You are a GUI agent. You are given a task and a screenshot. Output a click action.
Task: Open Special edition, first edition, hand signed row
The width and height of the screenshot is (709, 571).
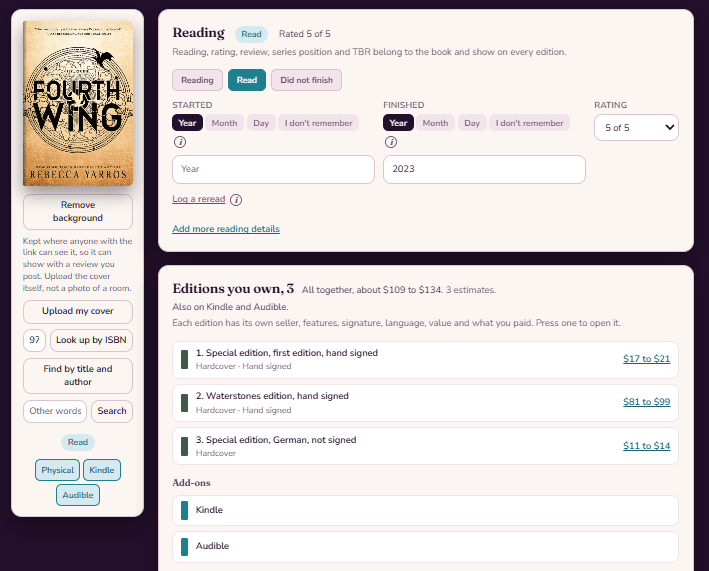(425, 360)
